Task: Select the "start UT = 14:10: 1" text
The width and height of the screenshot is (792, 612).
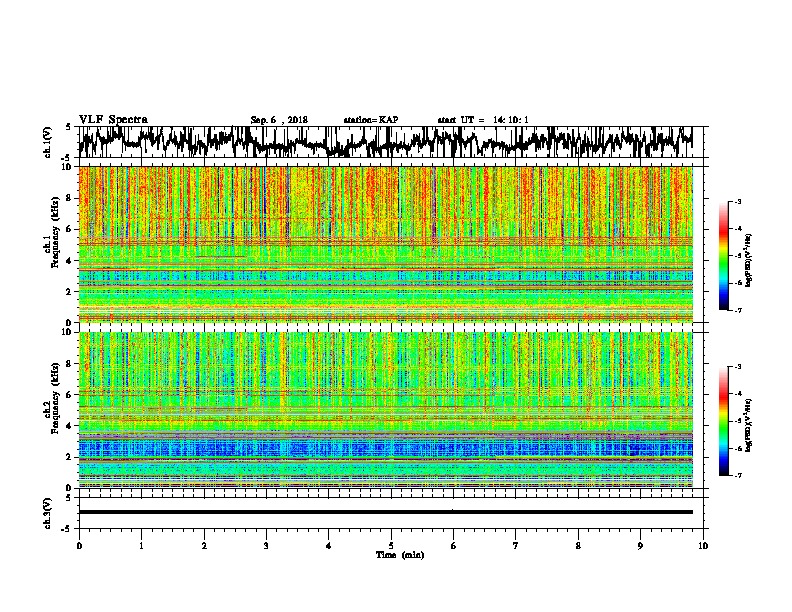Action: point(483,120)
